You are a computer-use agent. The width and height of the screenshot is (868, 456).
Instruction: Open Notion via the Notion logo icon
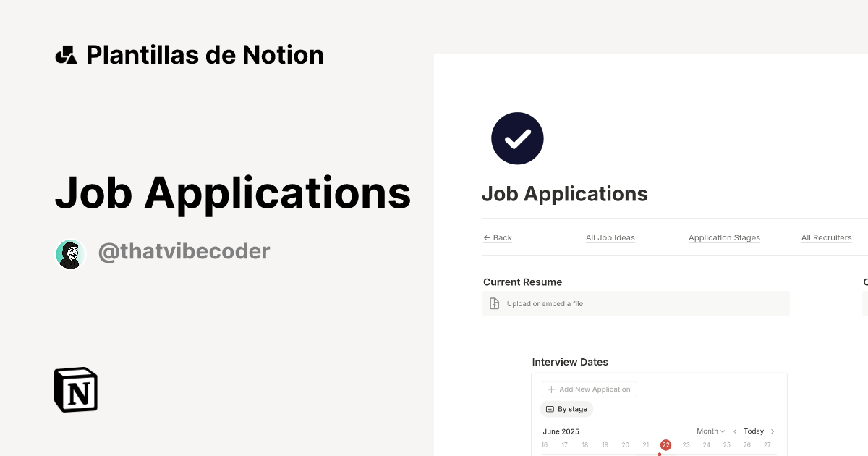[x=75, y=389]
